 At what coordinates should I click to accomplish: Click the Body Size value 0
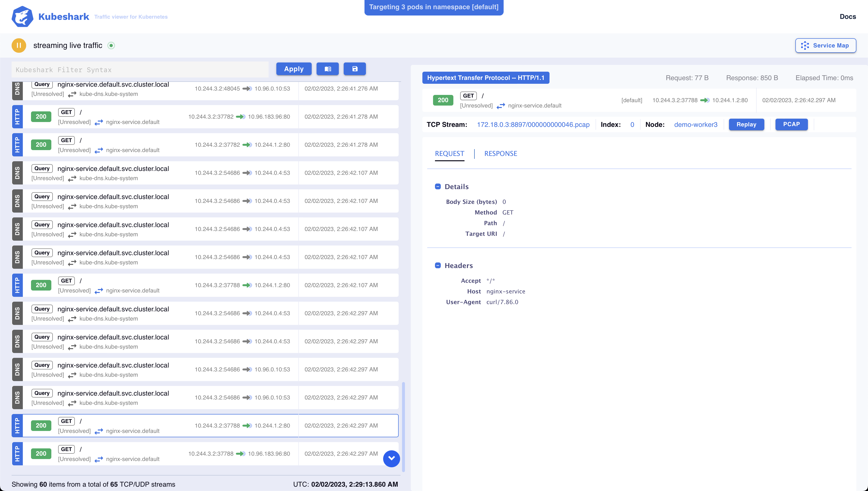[x=504, y=202]
